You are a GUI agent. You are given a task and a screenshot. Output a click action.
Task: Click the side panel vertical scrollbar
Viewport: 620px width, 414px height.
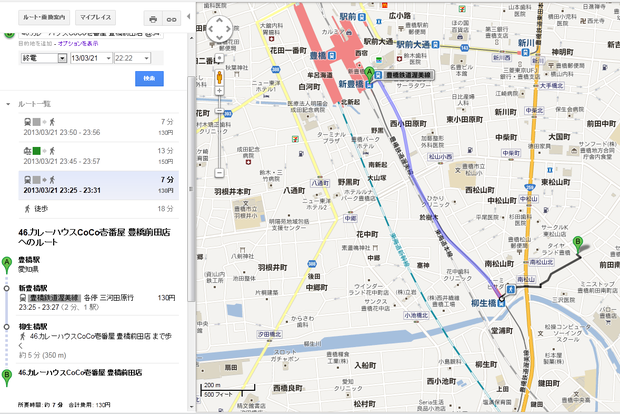click(191, 190)
